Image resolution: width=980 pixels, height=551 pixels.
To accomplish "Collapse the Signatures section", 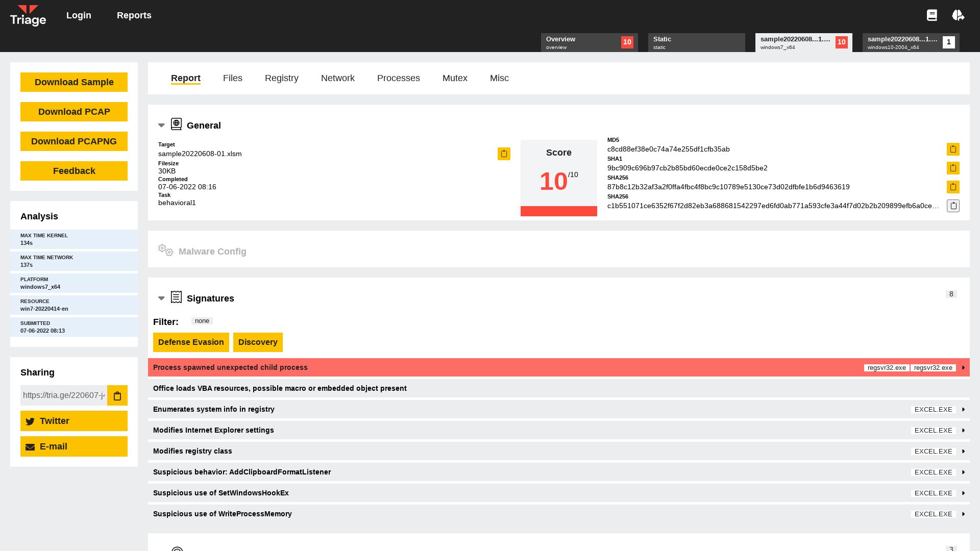I will (x=161, y=298).
